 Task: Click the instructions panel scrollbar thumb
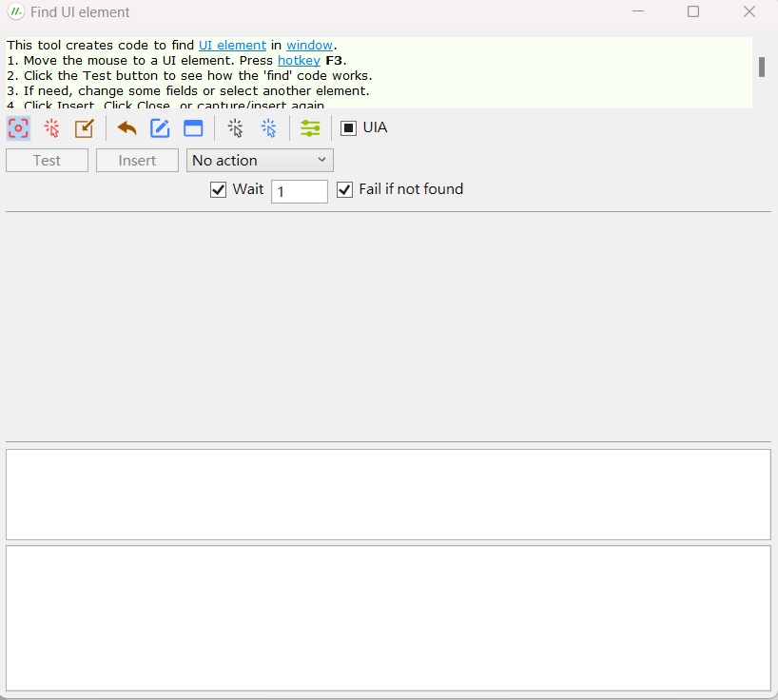[762, 67]
